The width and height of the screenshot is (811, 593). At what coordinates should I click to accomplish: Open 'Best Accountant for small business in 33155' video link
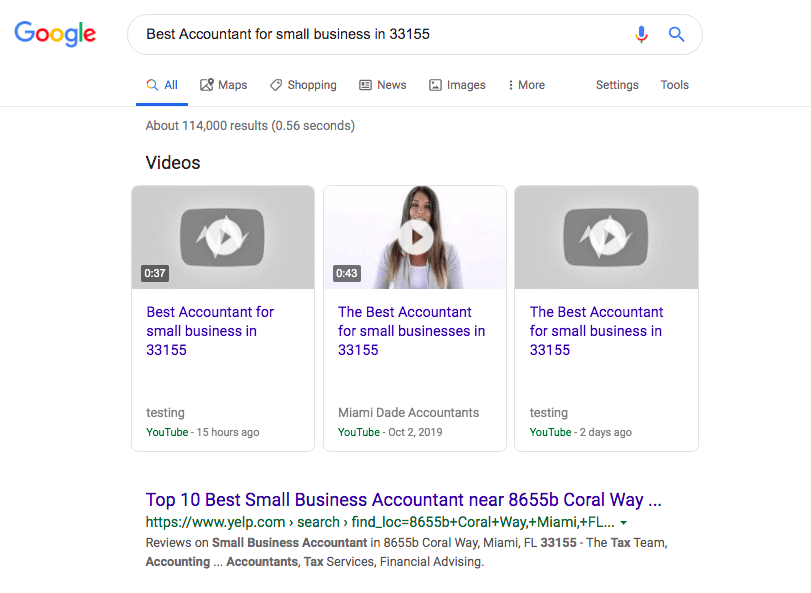tap(210, 331)
